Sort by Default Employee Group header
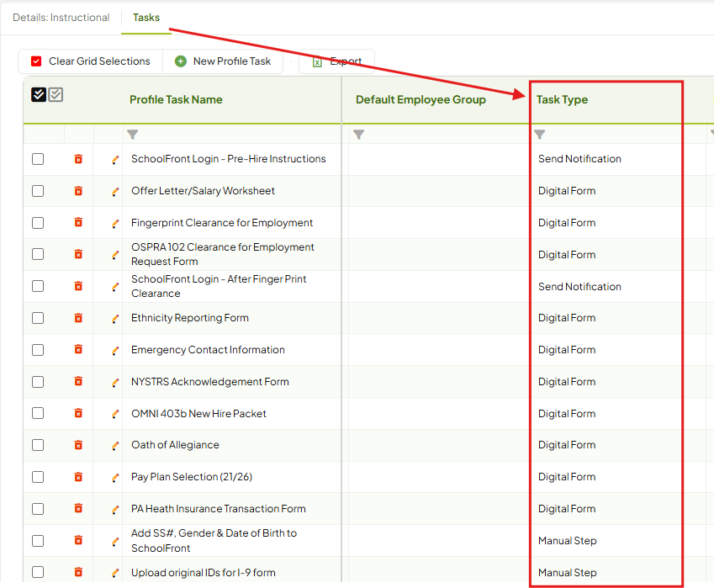Screen dimensions: 714x588 (x=420, y=99)
